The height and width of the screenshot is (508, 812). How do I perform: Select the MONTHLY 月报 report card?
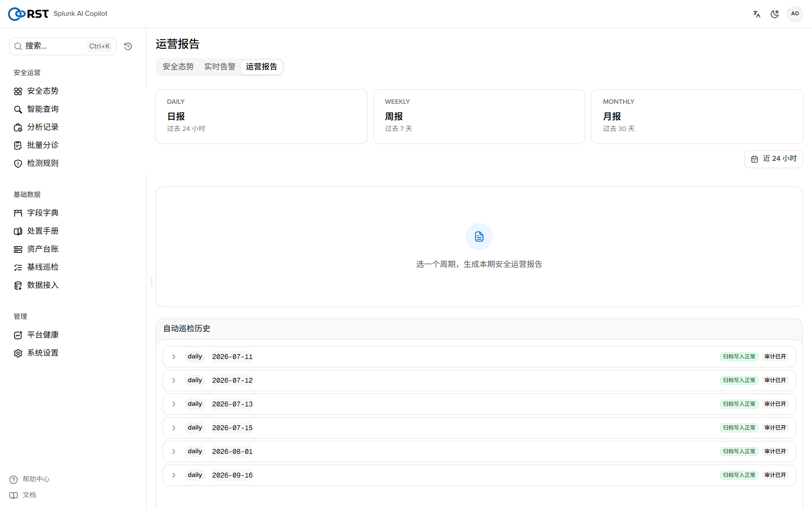tap(697, 116)
